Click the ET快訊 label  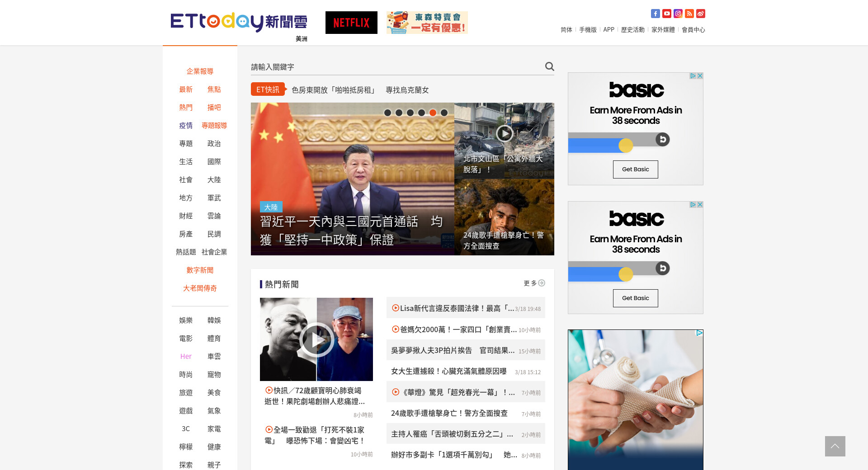tap(268, 89)
